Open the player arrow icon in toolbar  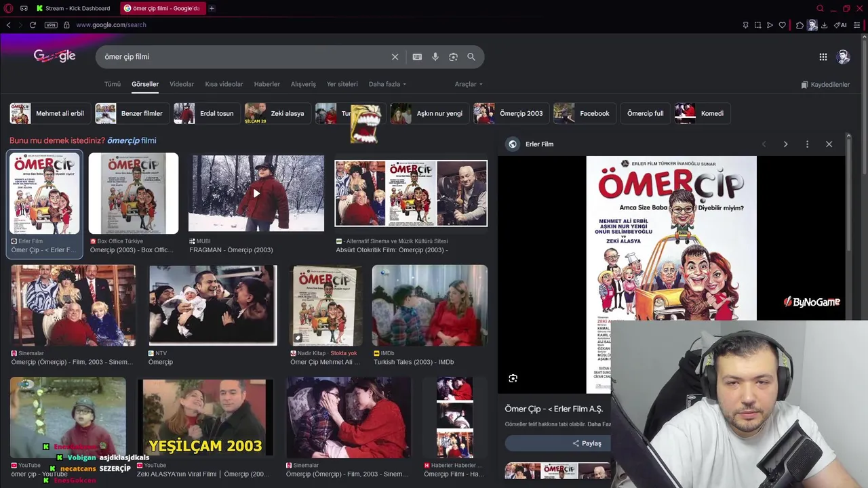(x=770, y=25)
